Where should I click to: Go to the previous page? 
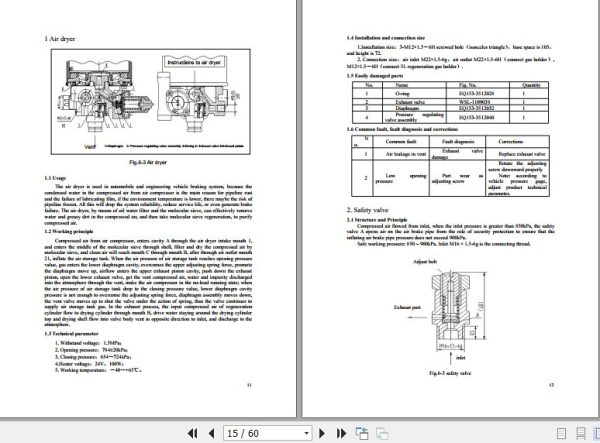click(x=211, y=433)
